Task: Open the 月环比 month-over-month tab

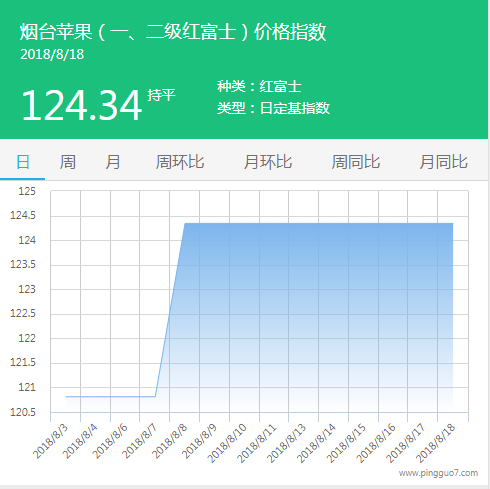Action: coord(268,162)
